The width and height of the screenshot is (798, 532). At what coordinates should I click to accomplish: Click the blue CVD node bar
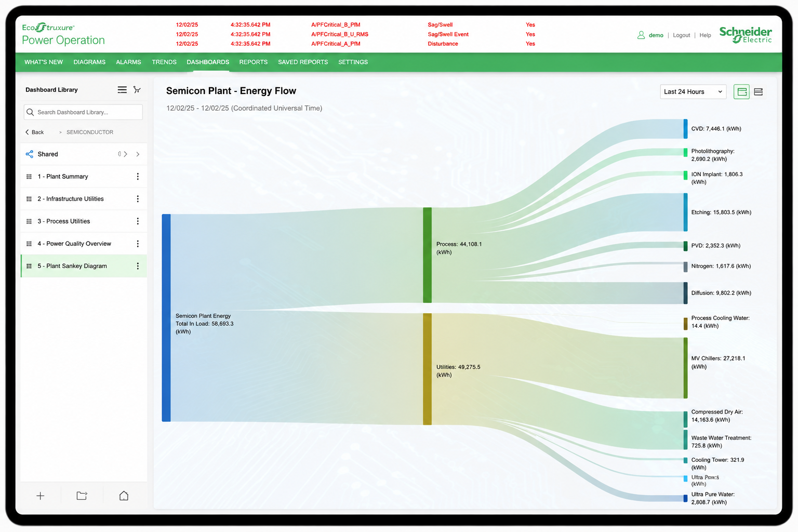685,129
